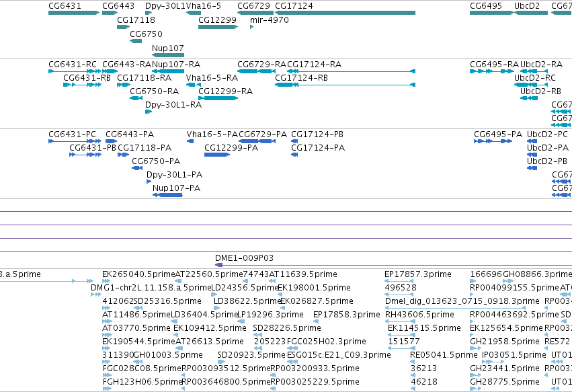Screen dimensions: 572x392
Task: Click the Dpy-30L1-PA protein
Action: pyautogui.click(x=149, y=182)
